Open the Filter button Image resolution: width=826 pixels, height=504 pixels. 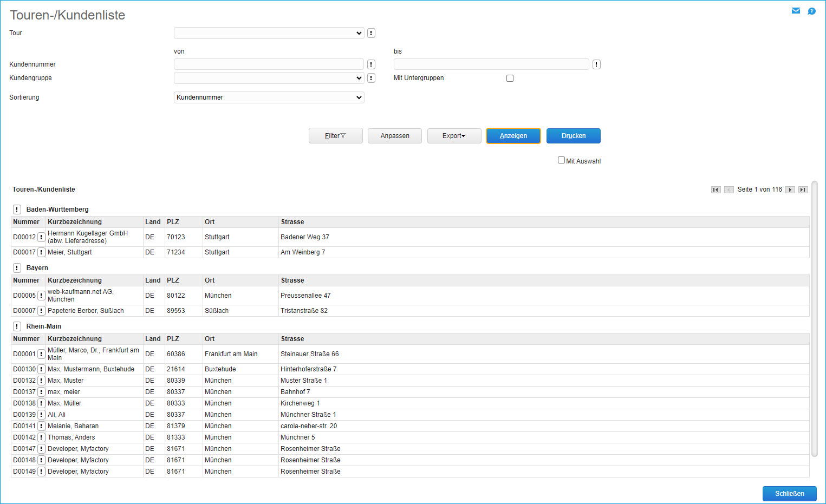click(336, 136)
